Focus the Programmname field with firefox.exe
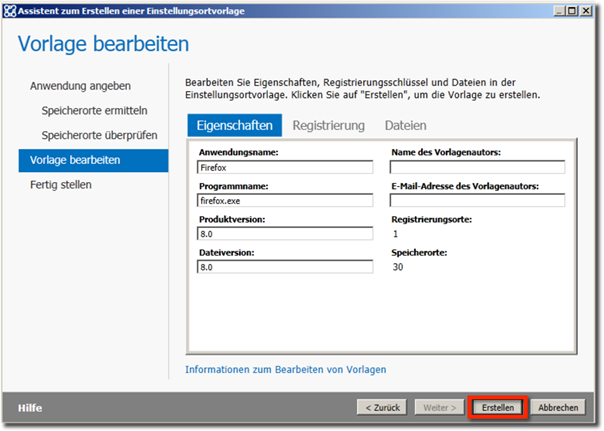The width and height of the screenshot is (604, 431). [285, 200]
